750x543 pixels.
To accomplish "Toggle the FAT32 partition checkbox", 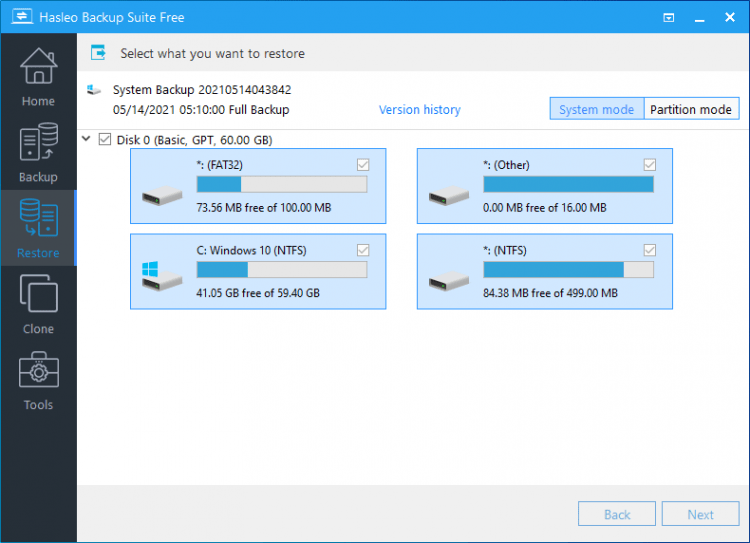I will tap(363, 165).
